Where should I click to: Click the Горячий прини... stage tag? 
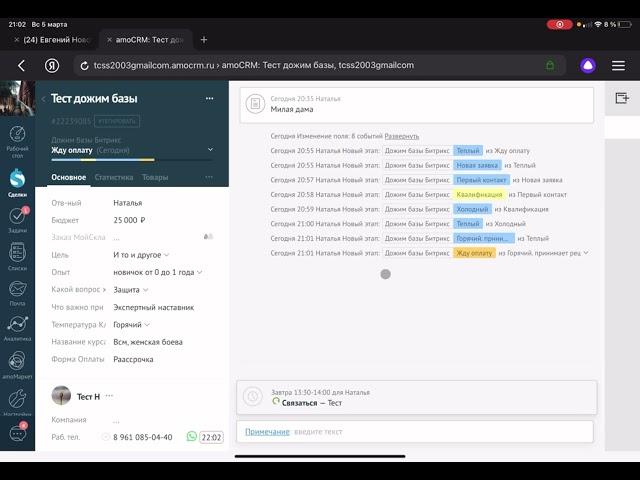483,238
